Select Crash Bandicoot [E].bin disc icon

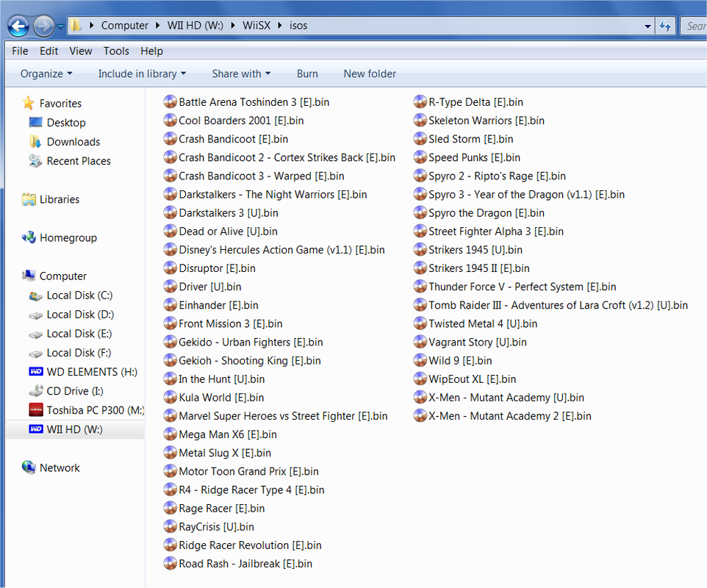(170, 139)
